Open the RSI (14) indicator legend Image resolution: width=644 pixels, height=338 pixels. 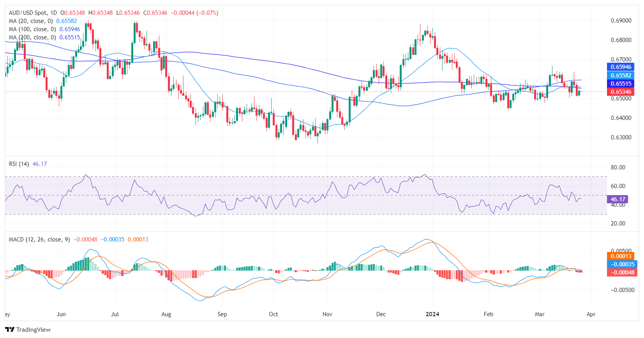pyautogui.click(x=19, y=164)
